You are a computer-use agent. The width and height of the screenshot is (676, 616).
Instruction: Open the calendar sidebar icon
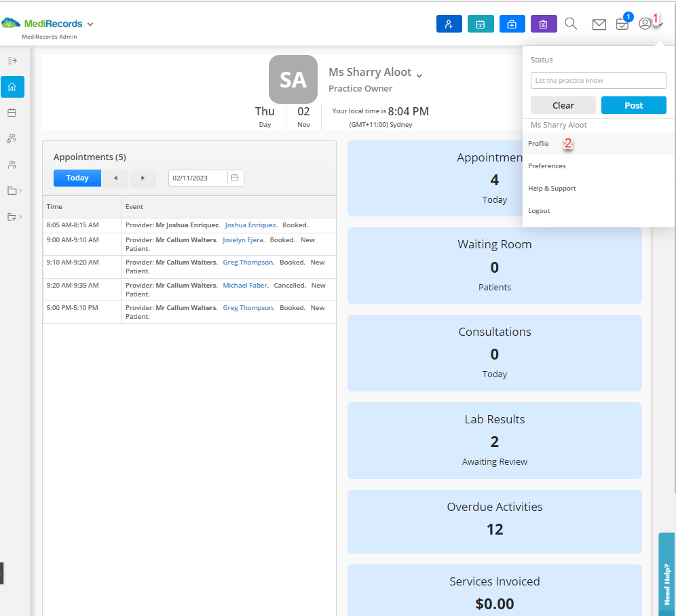point(12,113)
